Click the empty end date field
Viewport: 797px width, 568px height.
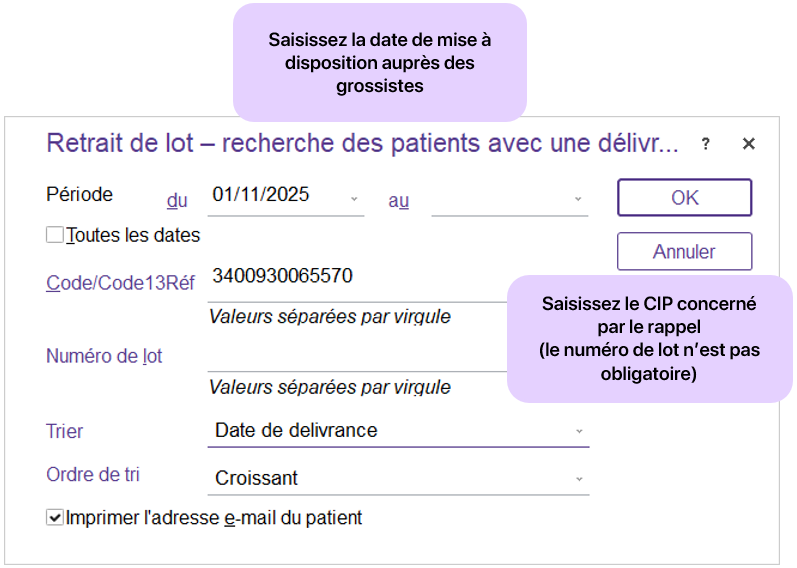[x=498, y=199]
